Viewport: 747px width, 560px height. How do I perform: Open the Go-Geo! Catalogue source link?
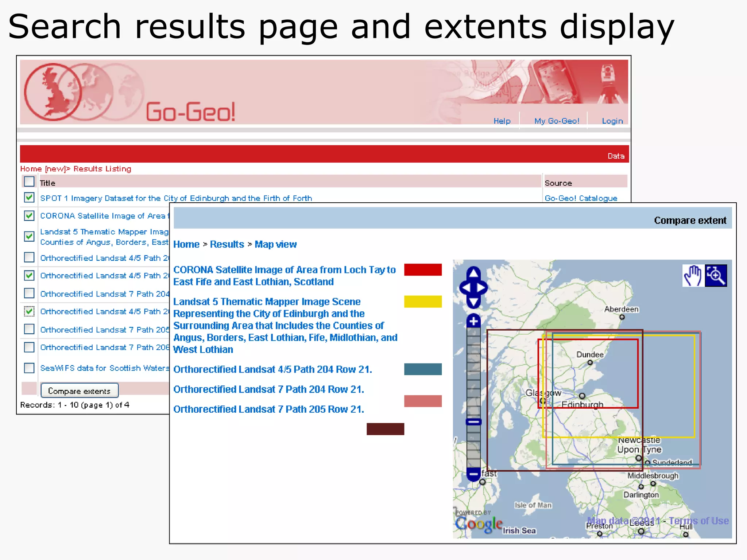pos(581,198)
